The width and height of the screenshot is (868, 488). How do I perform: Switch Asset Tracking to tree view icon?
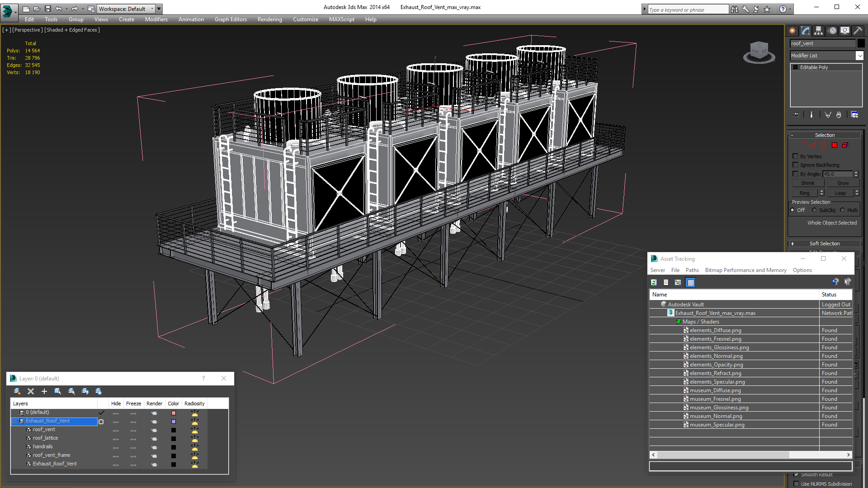click(x=678, y=282)
